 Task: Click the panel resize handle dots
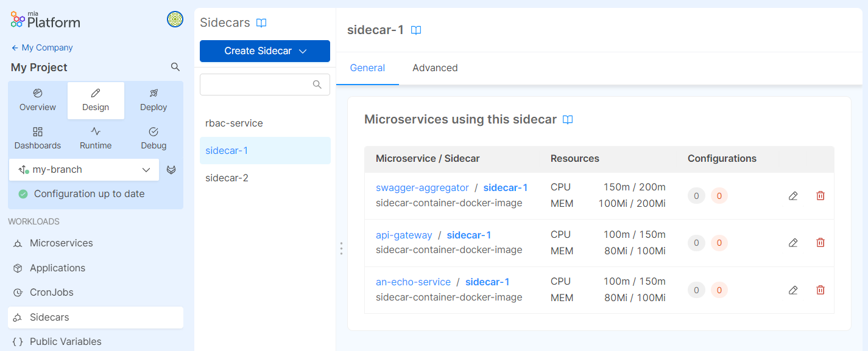(x=341, y=248)
